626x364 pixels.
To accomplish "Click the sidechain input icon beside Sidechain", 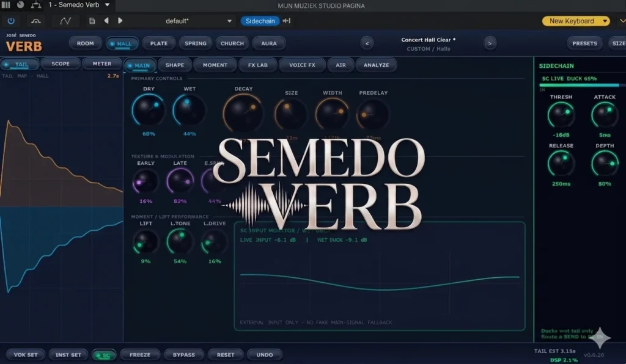I will coord(287,21).
